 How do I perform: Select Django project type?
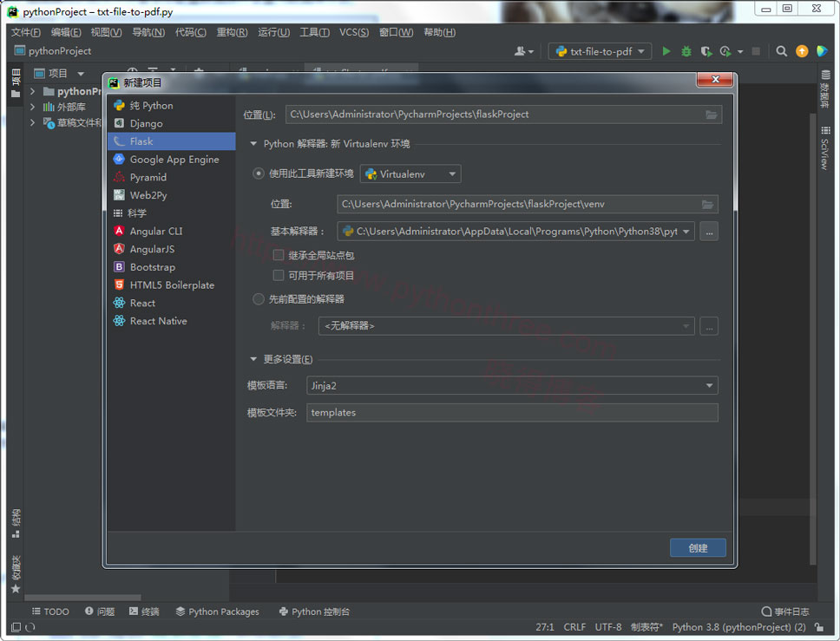click(x=172, y=124)
